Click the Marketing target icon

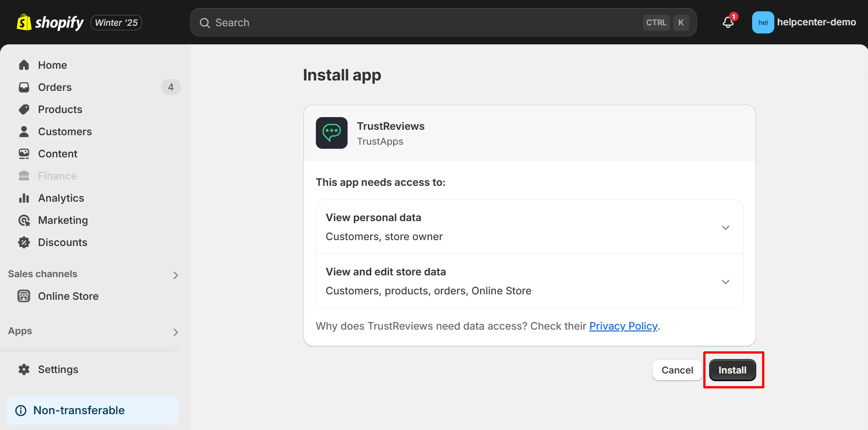(24, 220)
